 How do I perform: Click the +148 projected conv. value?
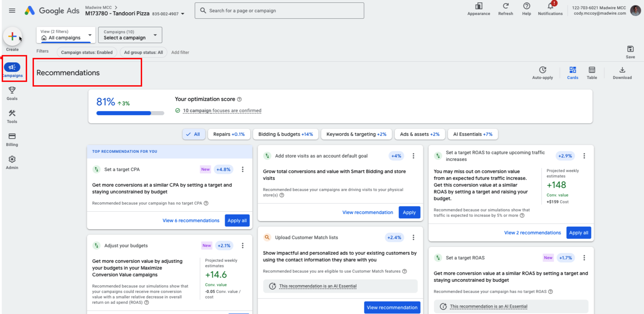[556, 185]
